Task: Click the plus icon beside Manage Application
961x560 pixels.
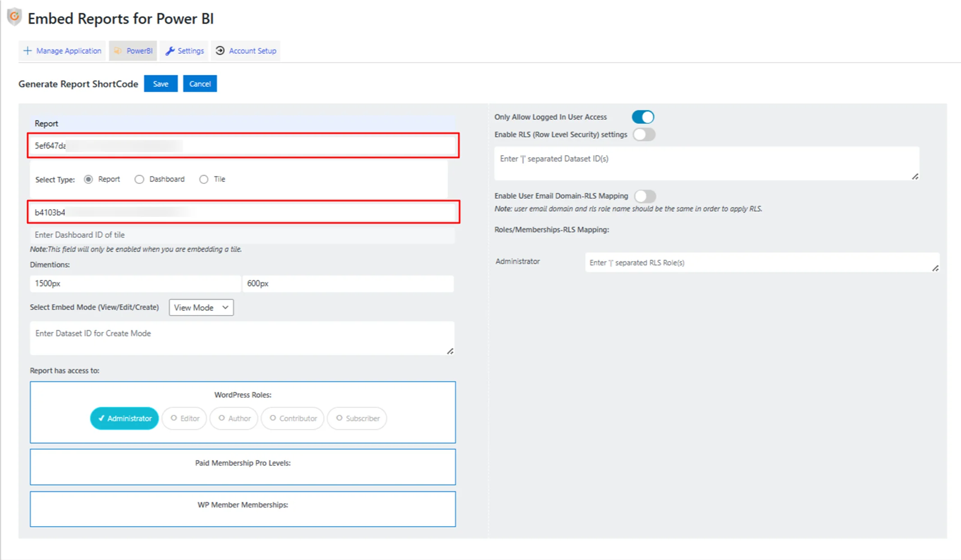Action: [27, 50]
